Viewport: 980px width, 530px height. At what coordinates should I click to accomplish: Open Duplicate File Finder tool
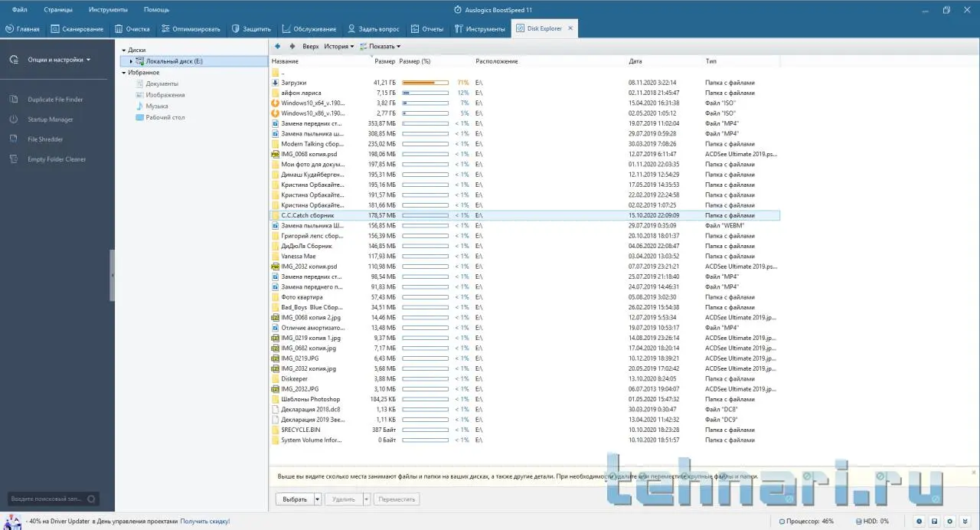[55, 100]
